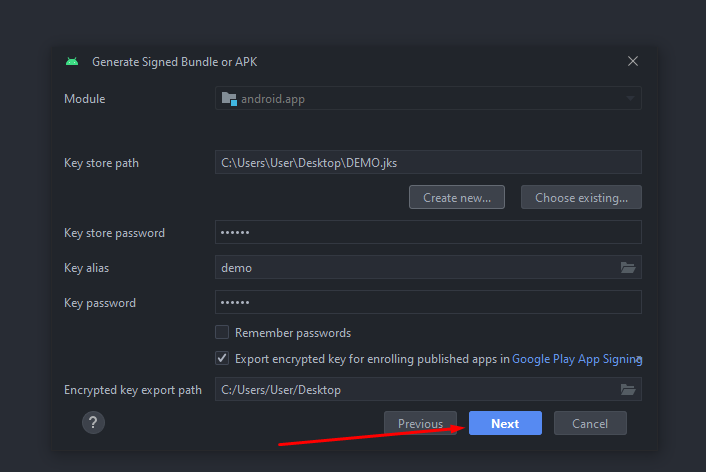Click the Create new... keystore button

click(457, 198)
